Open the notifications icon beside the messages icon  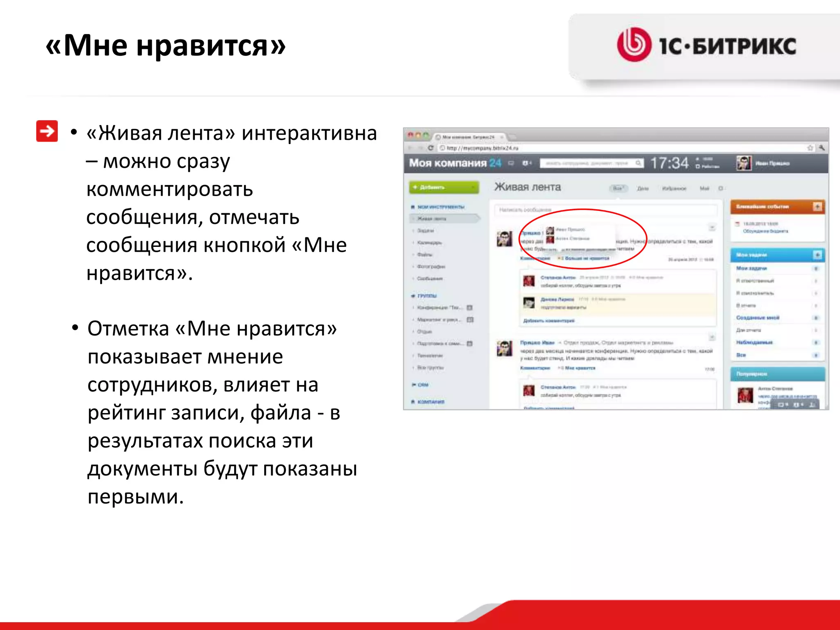[x=527, y=163]
